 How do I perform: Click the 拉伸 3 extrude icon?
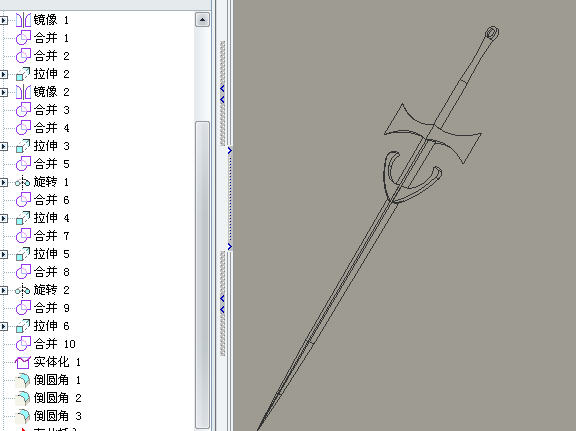pos(23,146)
